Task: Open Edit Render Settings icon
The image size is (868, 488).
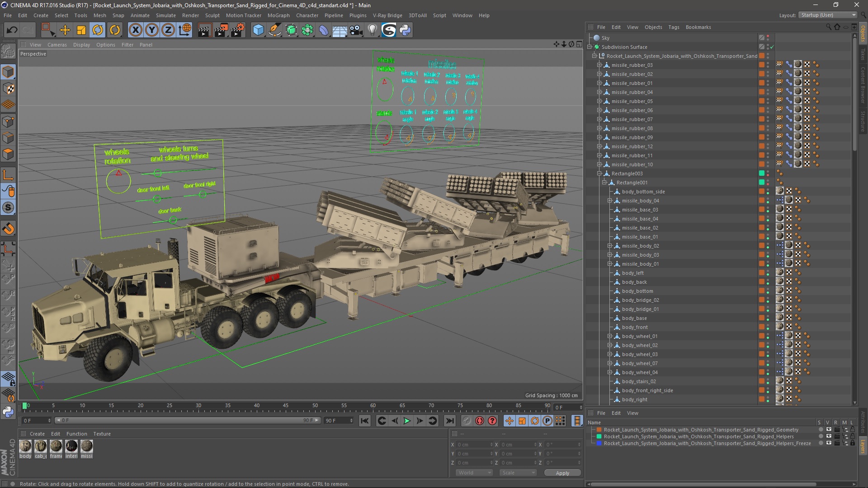Action: click(238, 30)
